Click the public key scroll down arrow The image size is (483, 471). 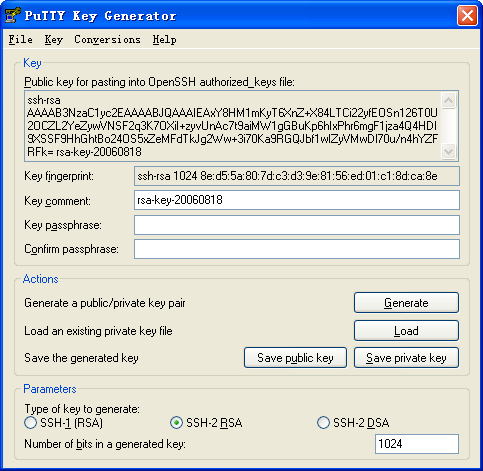click(x=448, y=152)
